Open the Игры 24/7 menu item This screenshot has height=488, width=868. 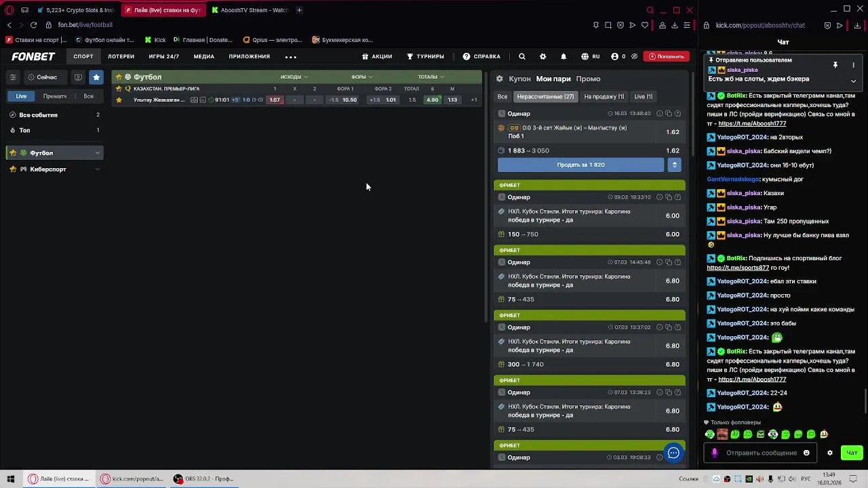[x=164, y=56]
